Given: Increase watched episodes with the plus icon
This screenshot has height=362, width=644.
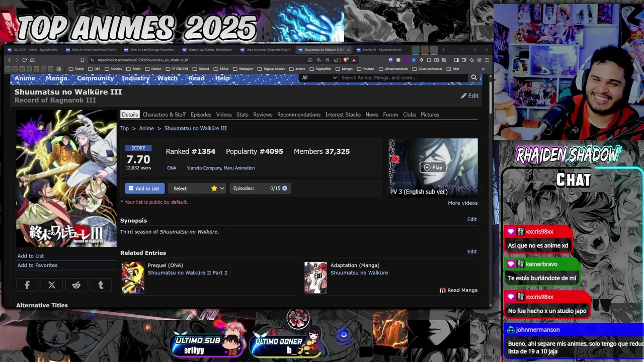Looking at the screenshot, I should [285, 188].
